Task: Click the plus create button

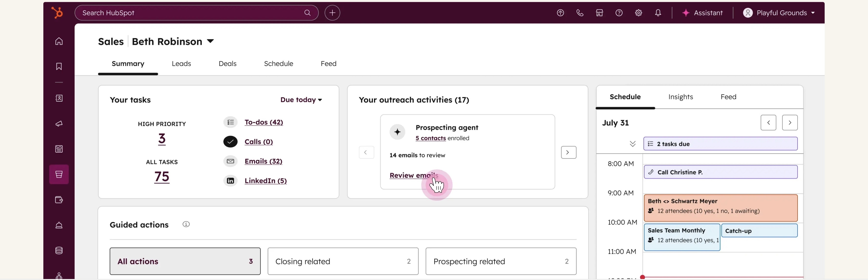Action: pyautogui.click(x=332, y=13)
